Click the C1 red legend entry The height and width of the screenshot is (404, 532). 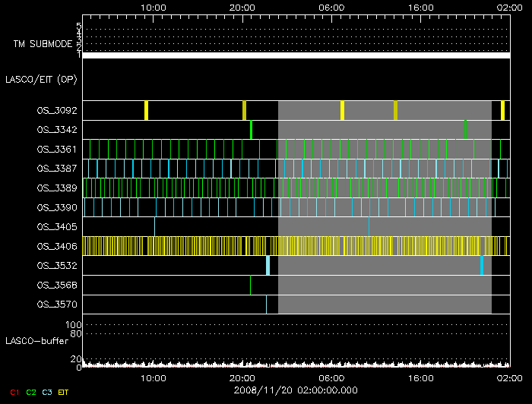point(14,392)
